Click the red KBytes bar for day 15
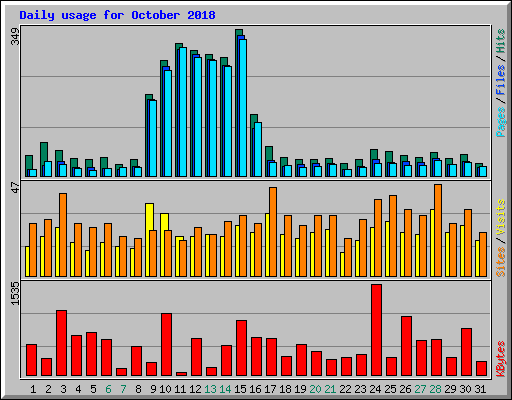 pyautogui.click(x=241, y=348)
